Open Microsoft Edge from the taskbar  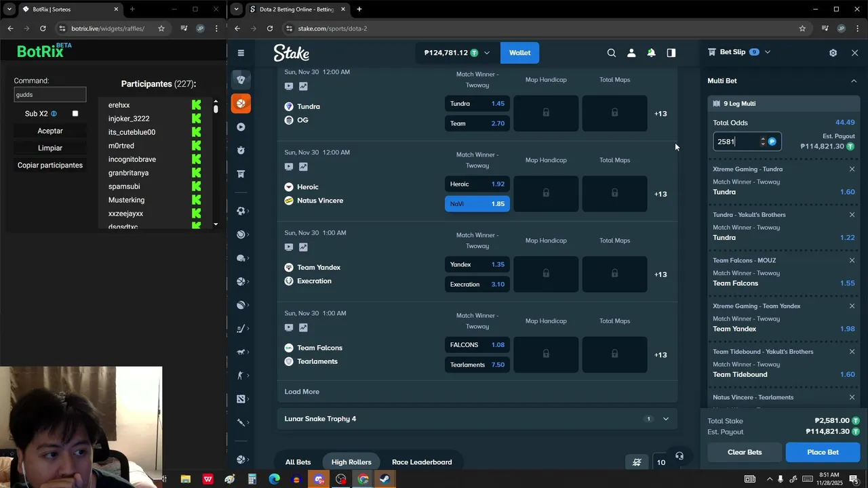[274, 479]
